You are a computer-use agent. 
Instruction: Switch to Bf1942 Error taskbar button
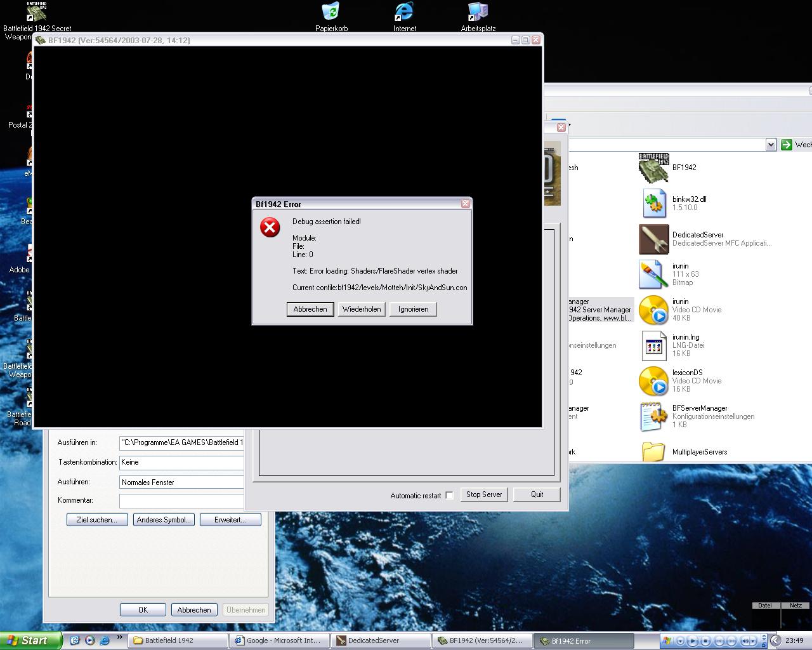pos(584,640)
